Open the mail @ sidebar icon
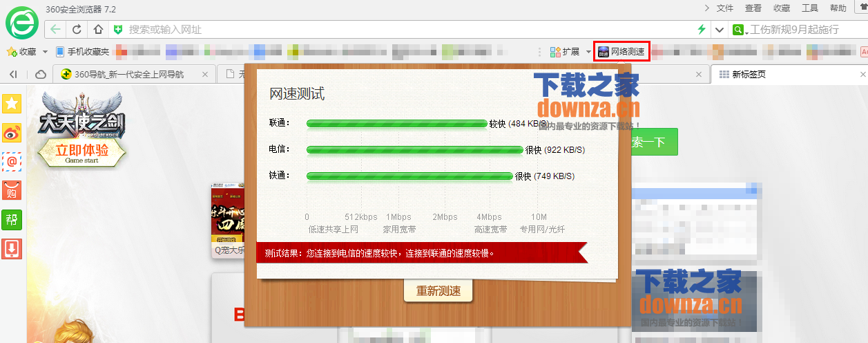The image size is (868, 343). (x=12, y=161)
